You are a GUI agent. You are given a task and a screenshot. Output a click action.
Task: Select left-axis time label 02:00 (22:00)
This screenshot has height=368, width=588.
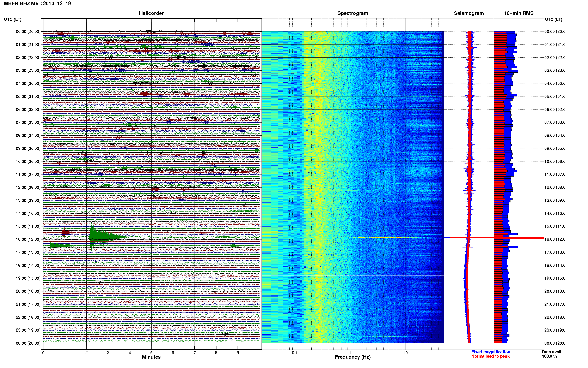[x=28, y=58]
